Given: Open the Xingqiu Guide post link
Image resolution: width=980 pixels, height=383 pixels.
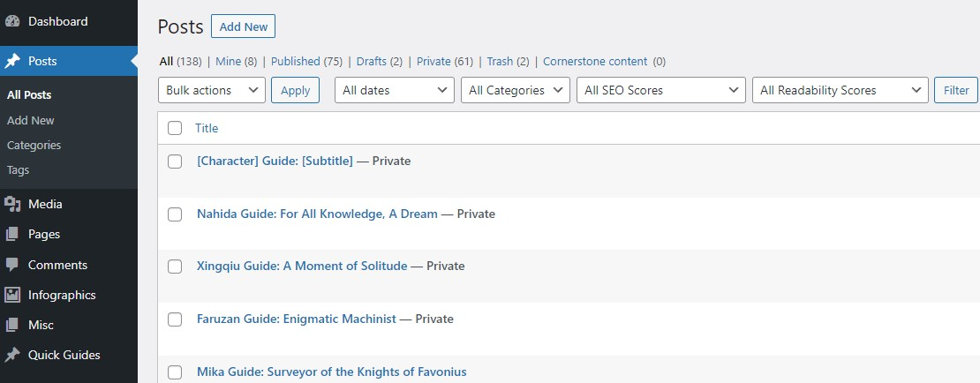Looking at the screenshot, I should coord(302,266).
